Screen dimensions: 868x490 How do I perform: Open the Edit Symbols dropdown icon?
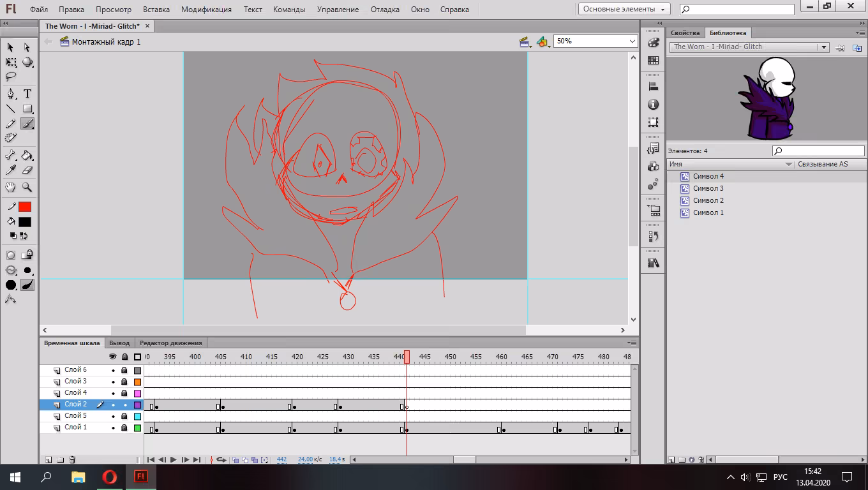tap(542, 42)
